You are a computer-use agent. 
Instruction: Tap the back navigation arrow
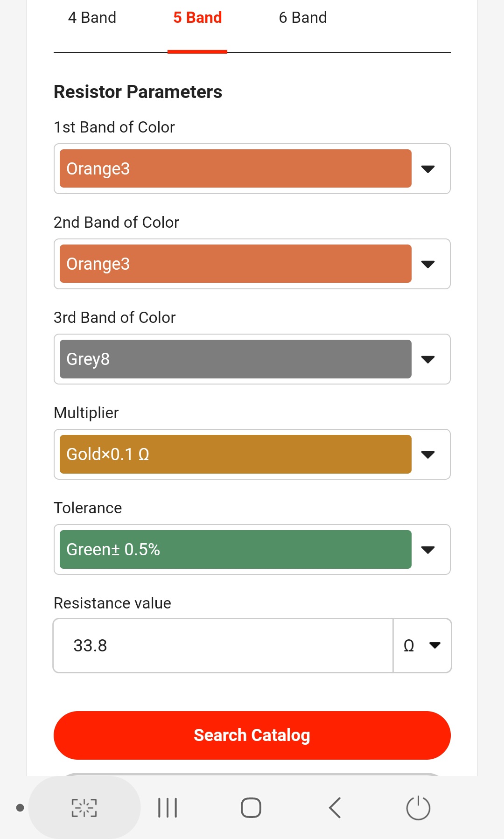pyautogui.click(x=335, y=808)
